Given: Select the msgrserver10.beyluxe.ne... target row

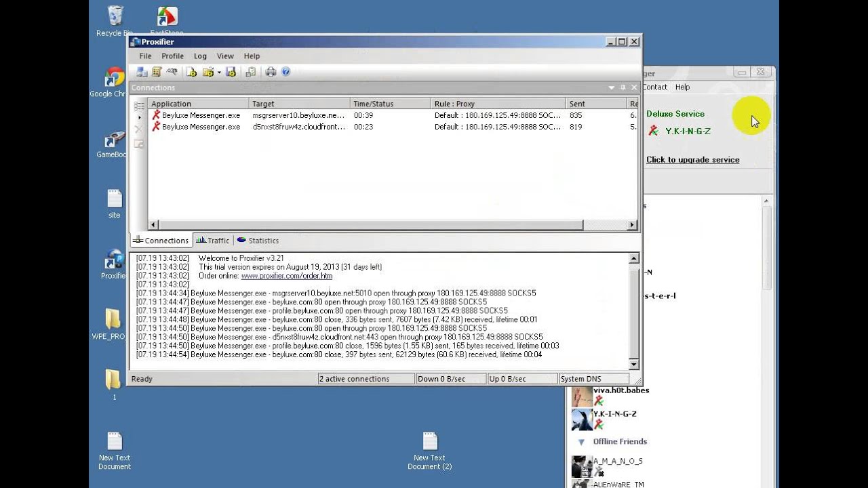Looking at the screenshot, I should point(298,115).
